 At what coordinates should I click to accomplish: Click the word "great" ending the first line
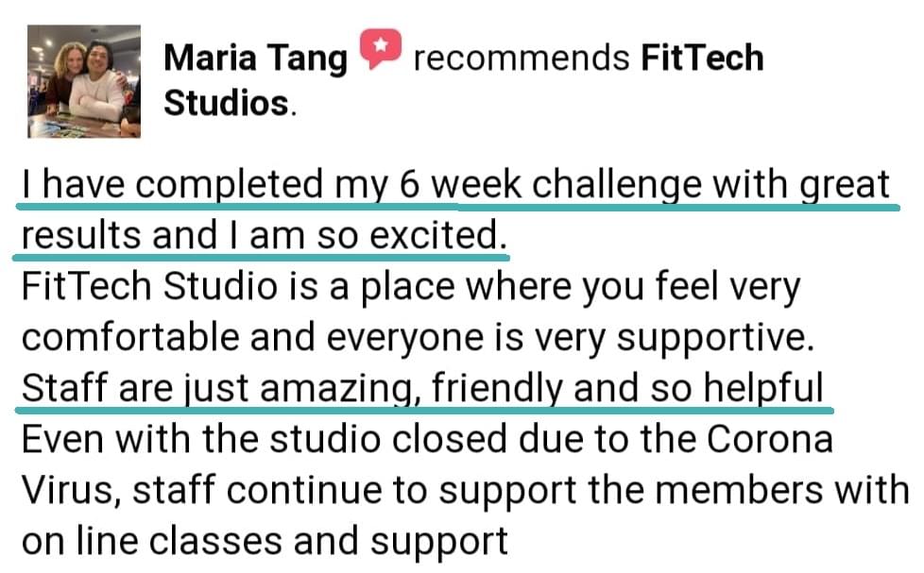click(x=845, y=185)
